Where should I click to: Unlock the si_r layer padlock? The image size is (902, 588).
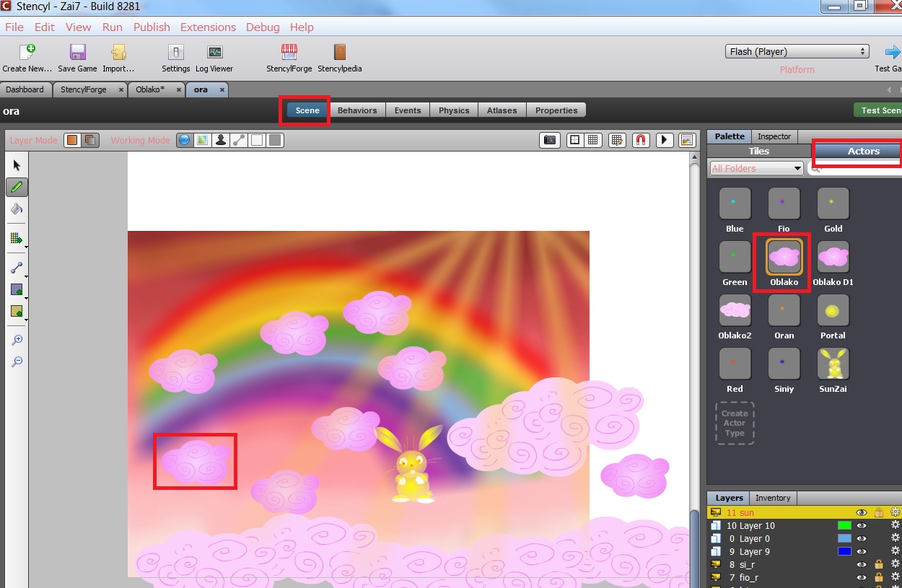click(x=879, y=564)
